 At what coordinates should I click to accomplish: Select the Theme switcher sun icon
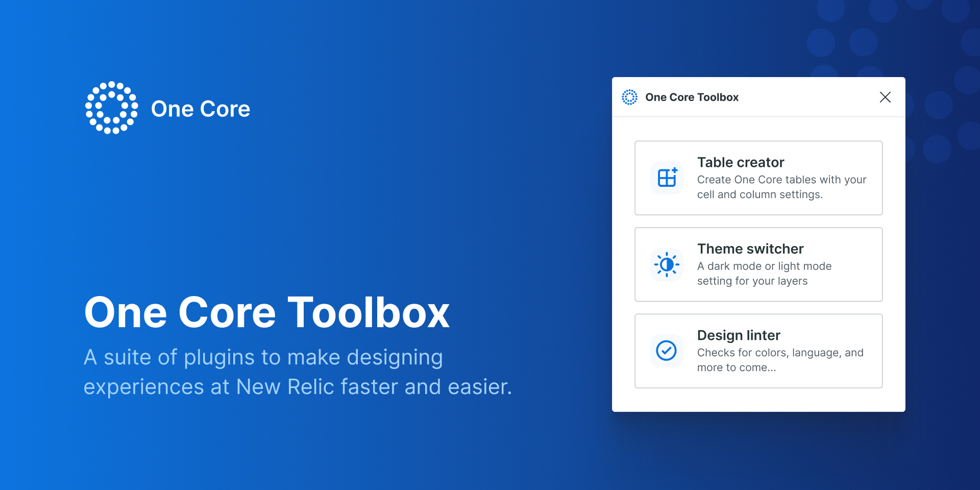point(666,264)
